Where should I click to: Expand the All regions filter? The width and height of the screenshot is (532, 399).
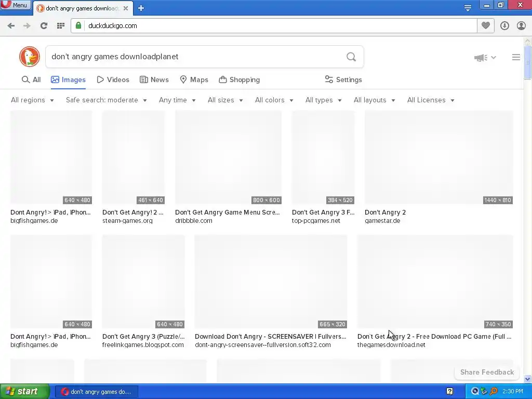[x=32, y=100]
